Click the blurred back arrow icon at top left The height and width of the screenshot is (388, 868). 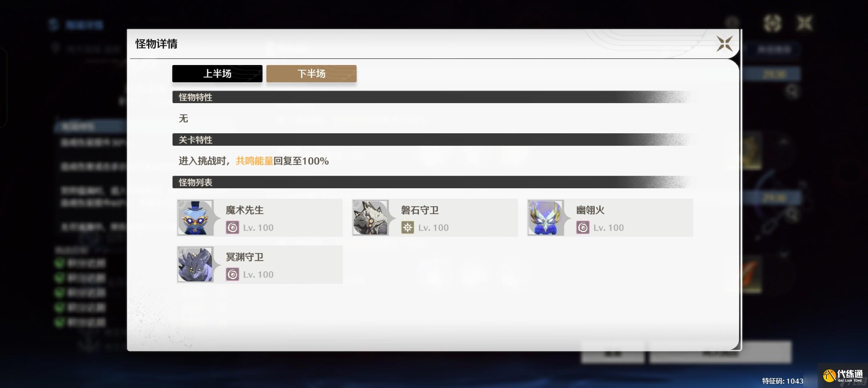54,24
